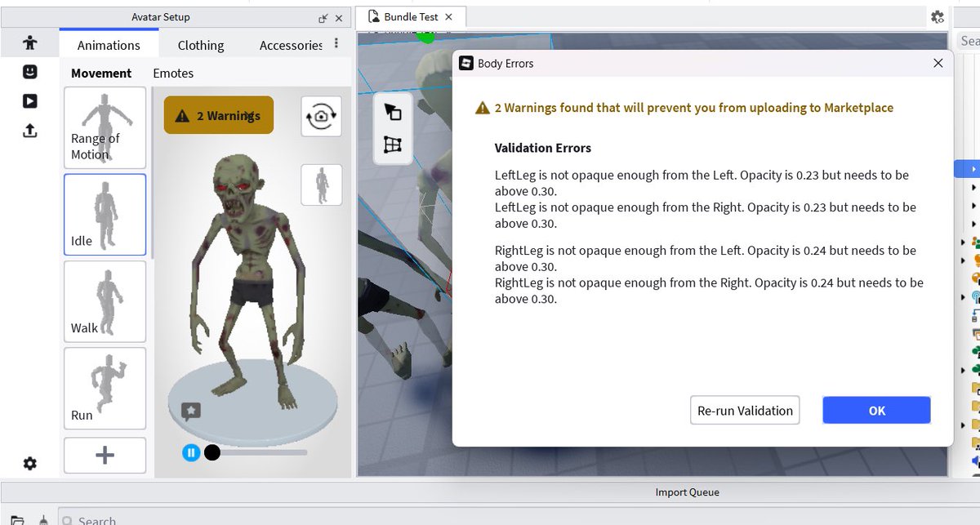
Task: Close the Avatar Setup panel
Action: pyautogui.click(x=339, y=18)
